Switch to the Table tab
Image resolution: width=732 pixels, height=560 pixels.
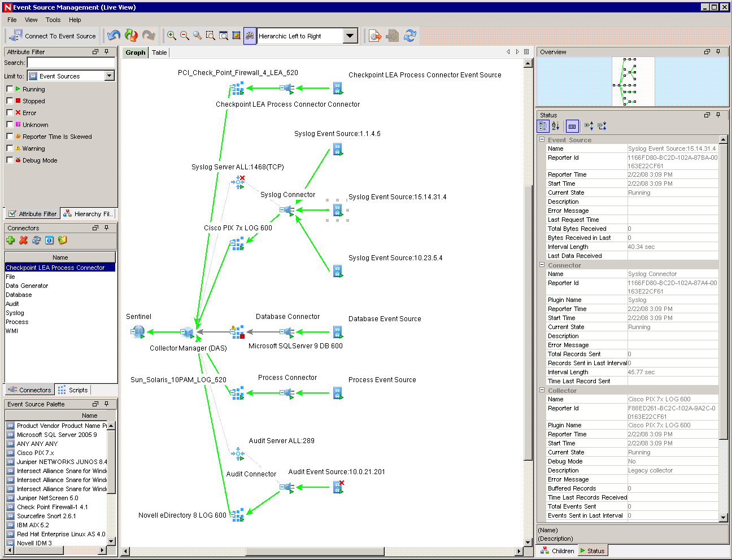coord(159,53)
